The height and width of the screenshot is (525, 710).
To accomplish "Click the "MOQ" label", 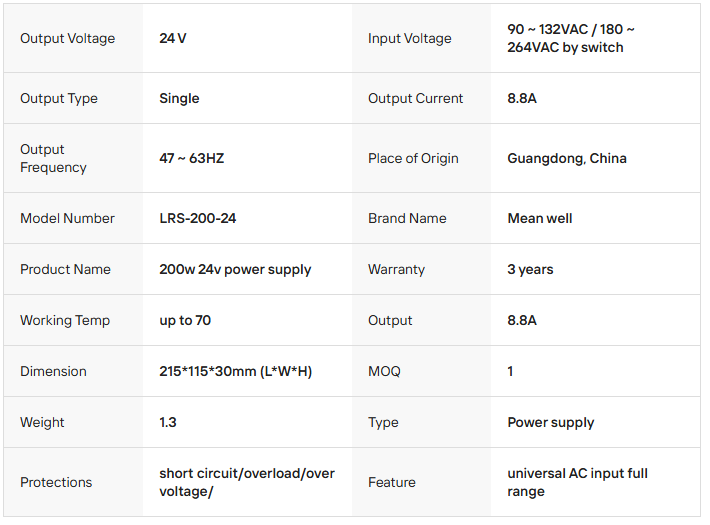I will pos(384,371).
